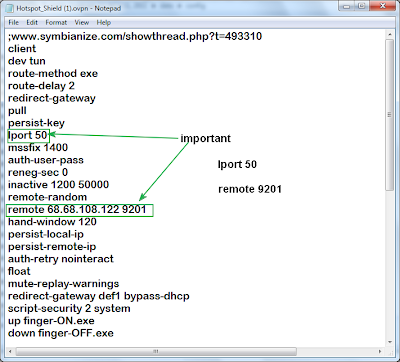Click the 'auth-user-pass' line
The image size is (400, 362).
click(x=46, y=160)
